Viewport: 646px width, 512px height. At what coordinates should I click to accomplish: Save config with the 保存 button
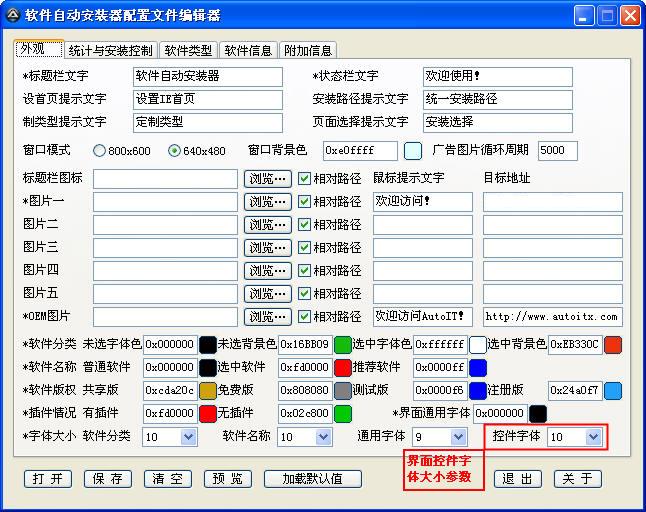coord(108,479)
